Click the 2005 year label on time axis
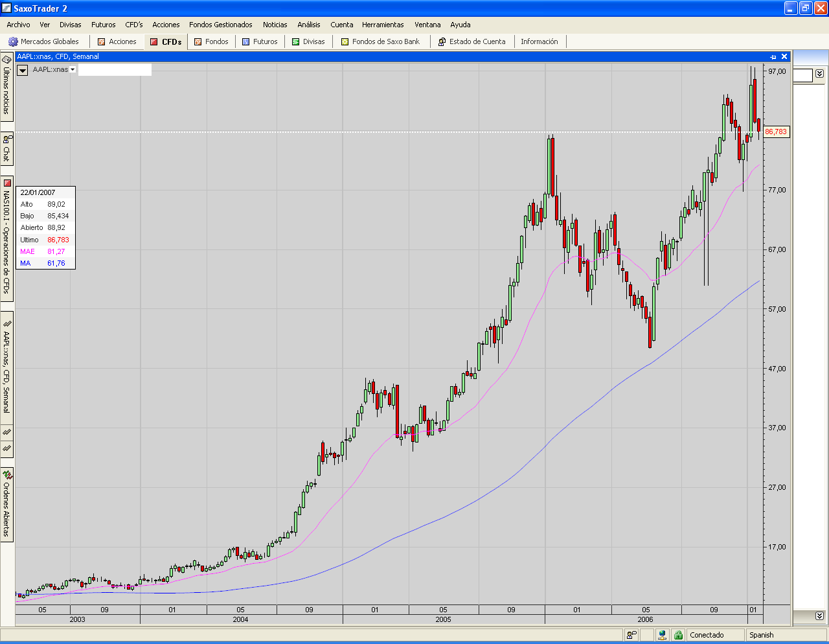Viewport: 829px width, 644px height. coord(443,619)
